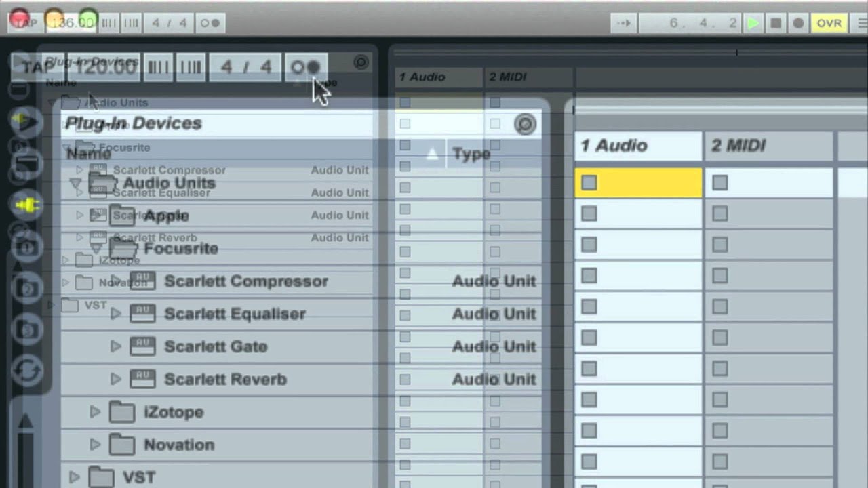Expand the Scarlett Reverb triangle
The image size is (868, 488).
[116, 379]
